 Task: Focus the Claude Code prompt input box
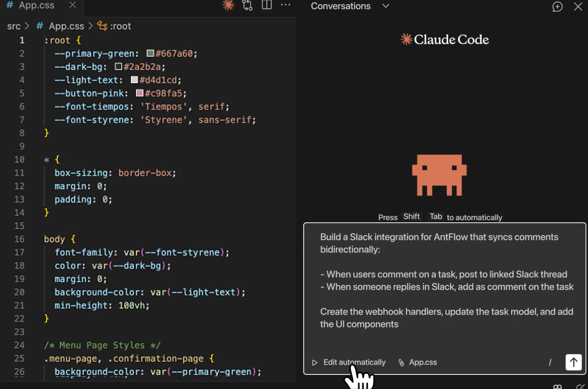(x=445, y=287)
